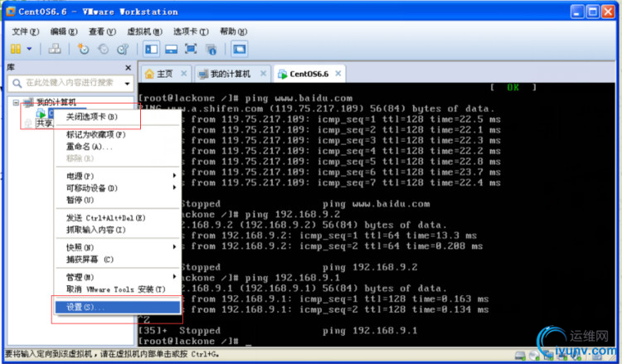Close the 我的计算机 tab

click(x=263, y=73)
